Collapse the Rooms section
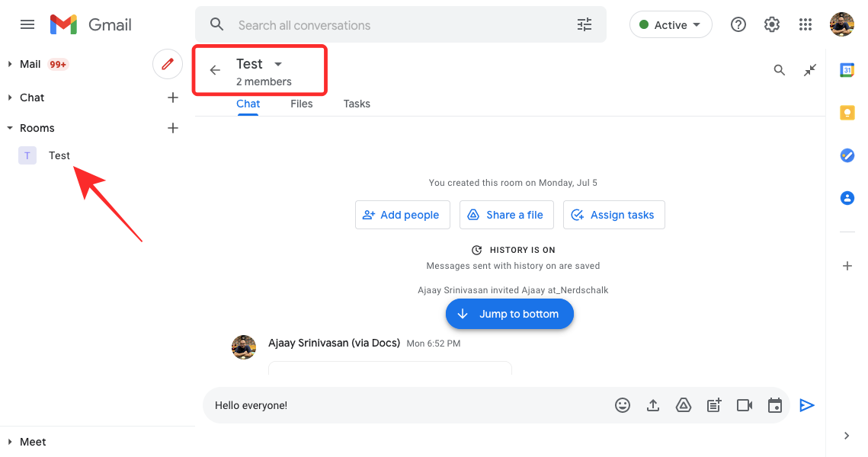The height and width of the screenshot is (457, 868). point(11,128)
